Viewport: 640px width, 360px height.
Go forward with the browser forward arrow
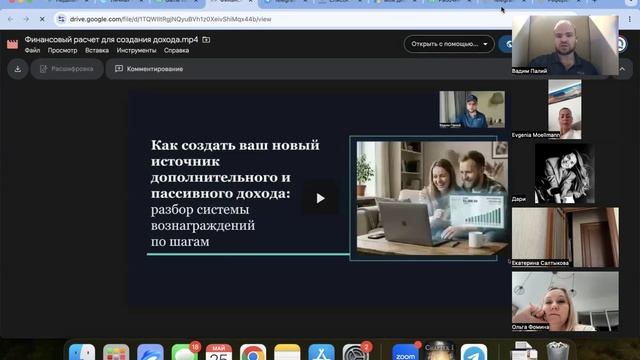[x=26, y=19]
